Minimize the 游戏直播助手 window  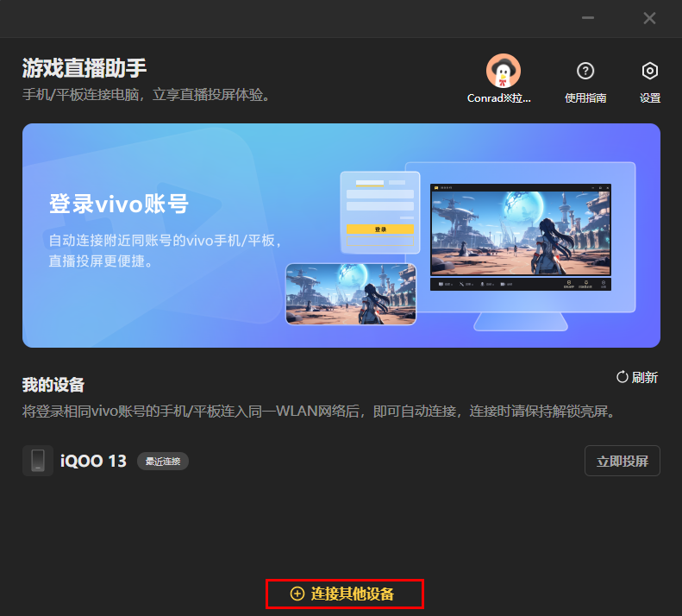pyautogui.click(x=588, y=18)
